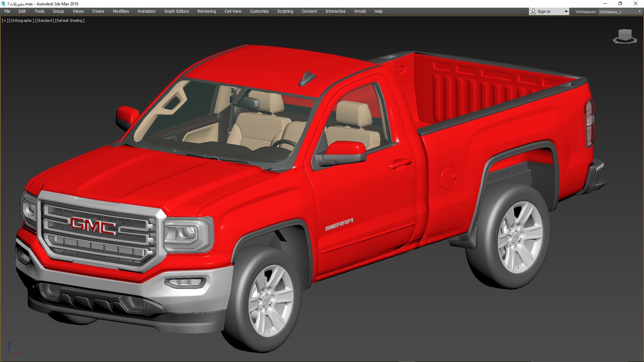Screen dimensions: 644x362
Task: Open the Views menu
Action: tap(78, 11)
